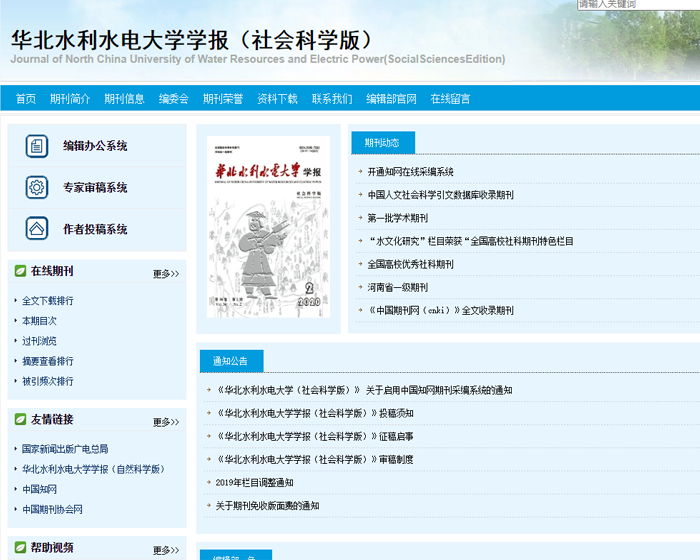Screen dimensions: 700x560
Task: Open the 征稿启事 notice
Action: tap(315, 437)
